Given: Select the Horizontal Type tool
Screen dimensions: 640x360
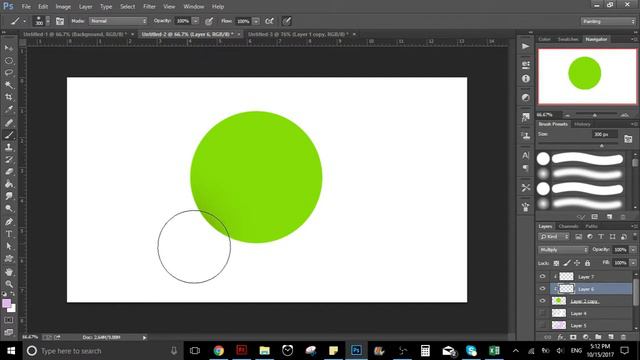Looking at the screenshot, I should 9,234.
